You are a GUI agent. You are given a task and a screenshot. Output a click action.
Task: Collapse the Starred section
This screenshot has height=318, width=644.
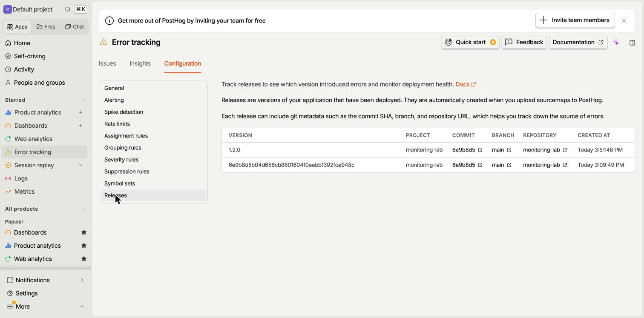pyautogui.click(x=83, y=100)
